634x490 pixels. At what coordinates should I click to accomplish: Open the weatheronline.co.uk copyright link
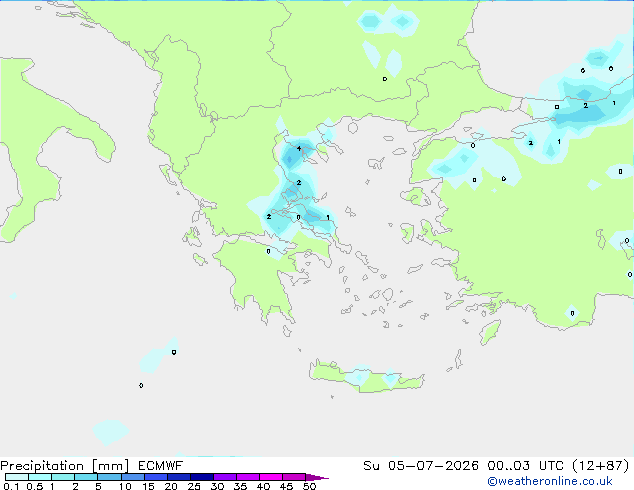[549, 481]
